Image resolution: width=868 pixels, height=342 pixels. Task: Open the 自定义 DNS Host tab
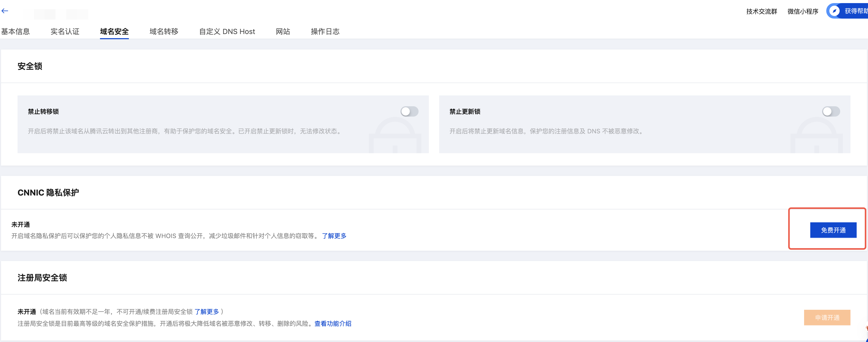(x=227, y=31)
